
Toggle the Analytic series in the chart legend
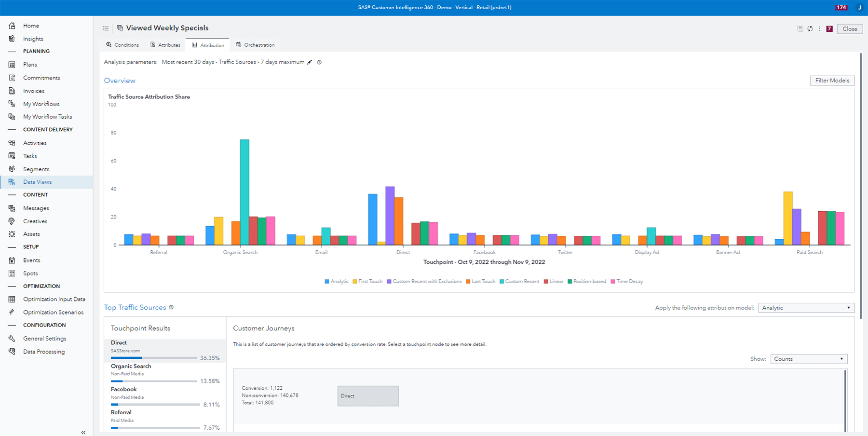coord(337,282)
